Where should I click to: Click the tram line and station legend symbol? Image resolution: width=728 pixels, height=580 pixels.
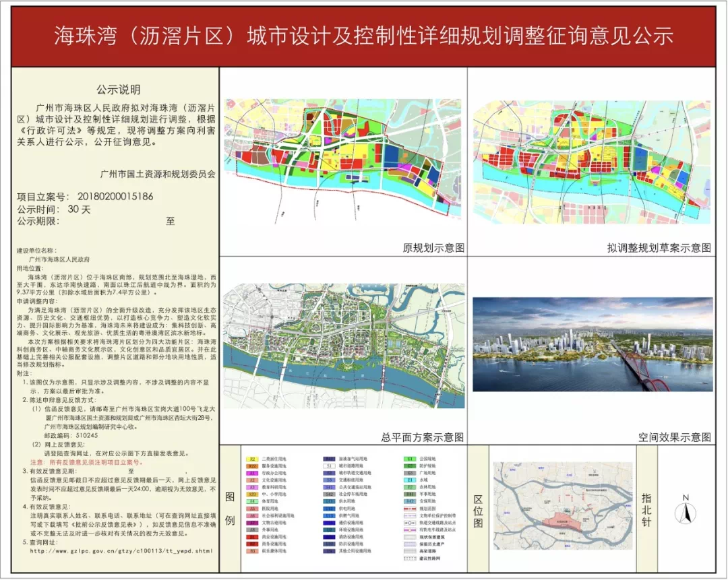tap(409, 530)
